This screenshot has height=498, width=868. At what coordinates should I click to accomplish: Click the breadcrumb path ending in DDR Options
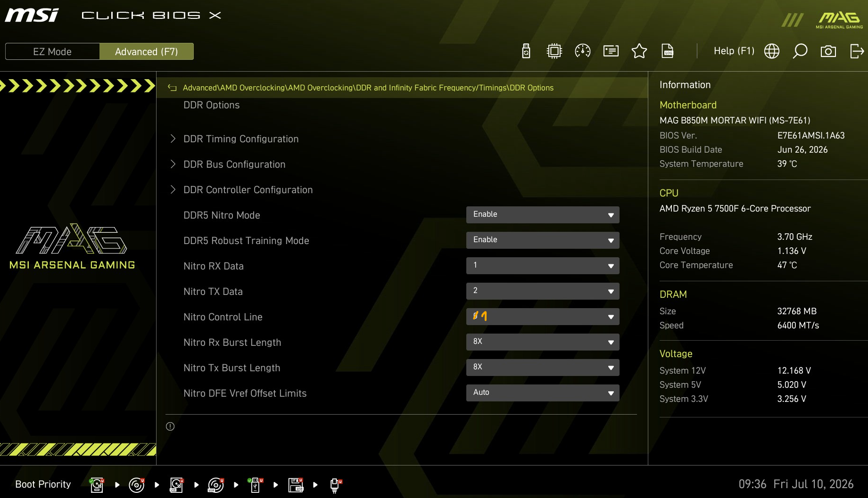368,88
